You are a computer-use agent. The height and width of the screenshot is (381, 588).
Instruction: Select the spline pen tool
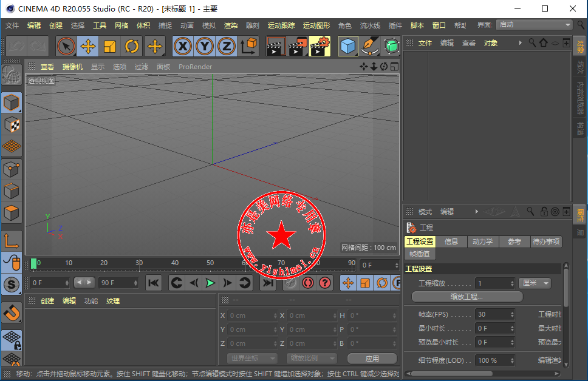(x=370, y=47)
